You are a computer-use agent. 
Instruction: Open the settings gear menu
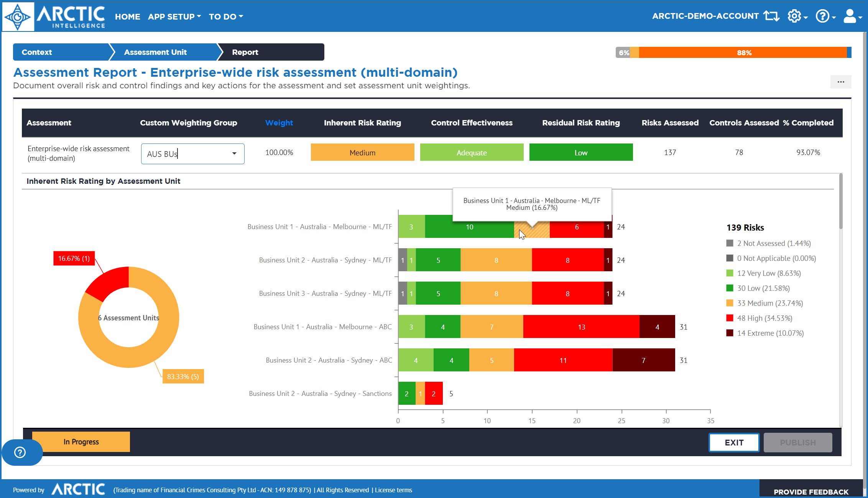(797, 16)
